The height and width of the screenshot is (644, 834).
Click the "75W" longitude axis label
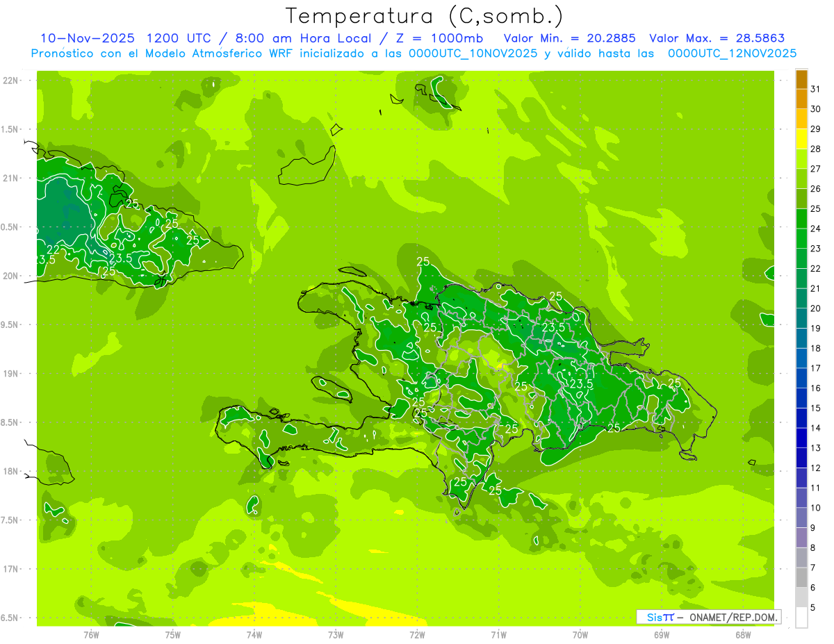click(173, 634)
